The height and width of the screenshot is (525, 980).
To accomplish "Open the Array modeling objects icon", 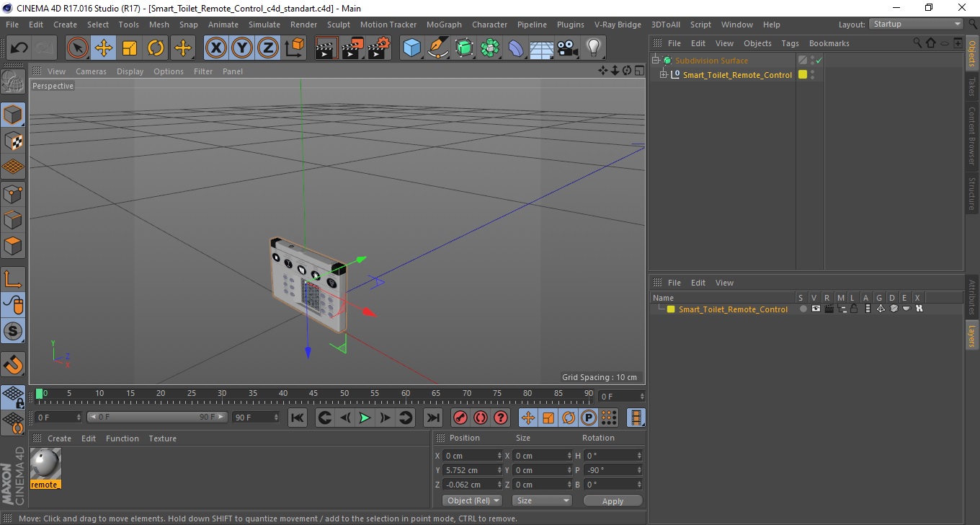I will [490, 48].
